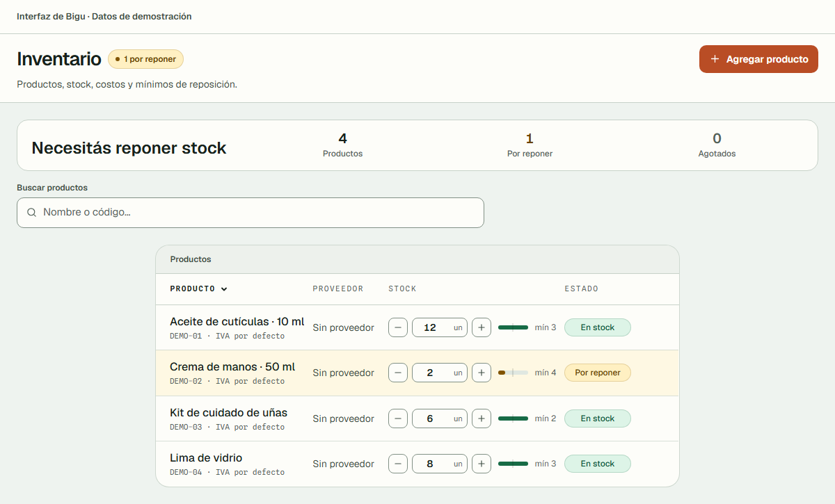Open product Kit de cuidado de uñas
This screenshot has width=835, height=504.
[x=228, y=413]
